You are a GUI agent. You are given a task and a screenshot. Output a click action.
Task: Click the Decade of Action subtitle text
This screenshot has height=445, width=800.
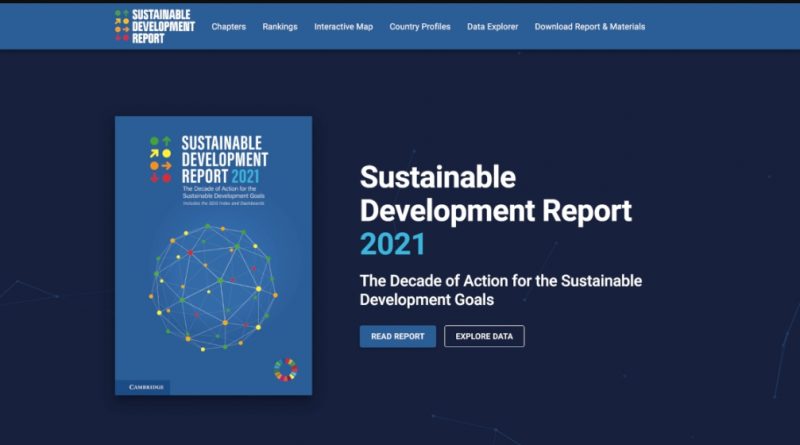coord(501,290)
